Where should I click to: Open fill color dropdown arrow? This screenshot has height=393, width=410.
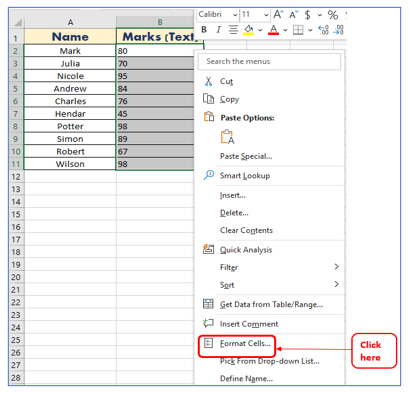click(260, 30)
